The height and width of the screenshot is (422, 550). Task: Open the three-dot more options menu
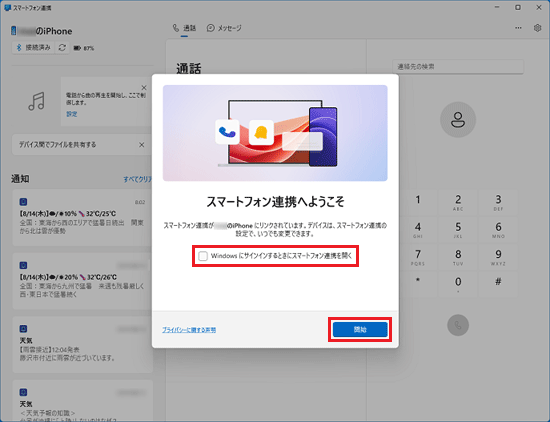pyautogui.click(x=518, y=28)
